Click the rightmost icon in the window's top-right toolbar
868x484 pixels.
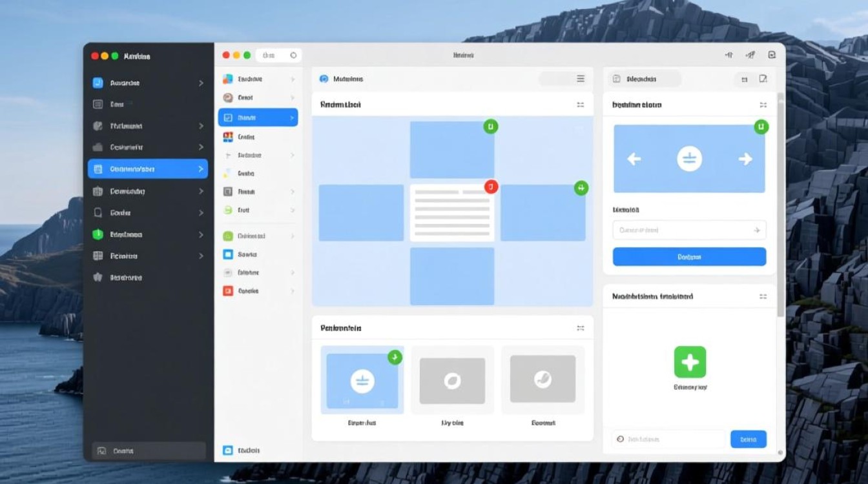[772, 55]
